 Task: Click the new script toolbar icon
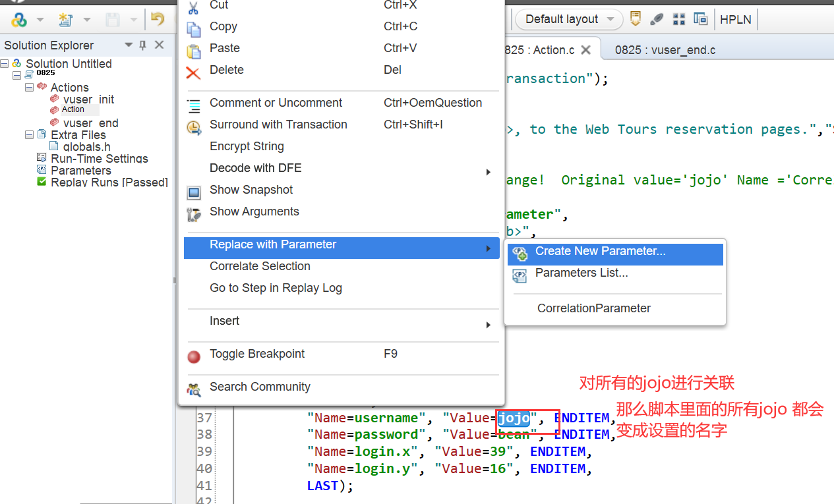tap(65, 20)
